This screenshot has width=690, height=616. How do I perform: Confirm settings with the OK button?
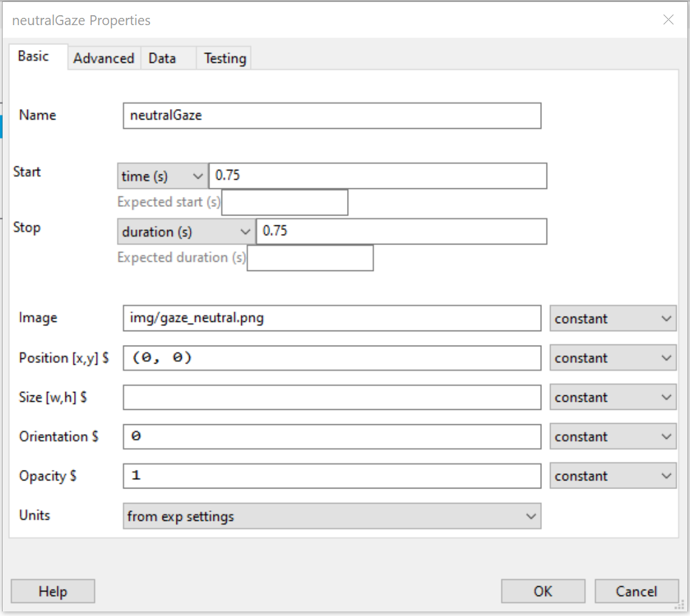pos(543,592)
